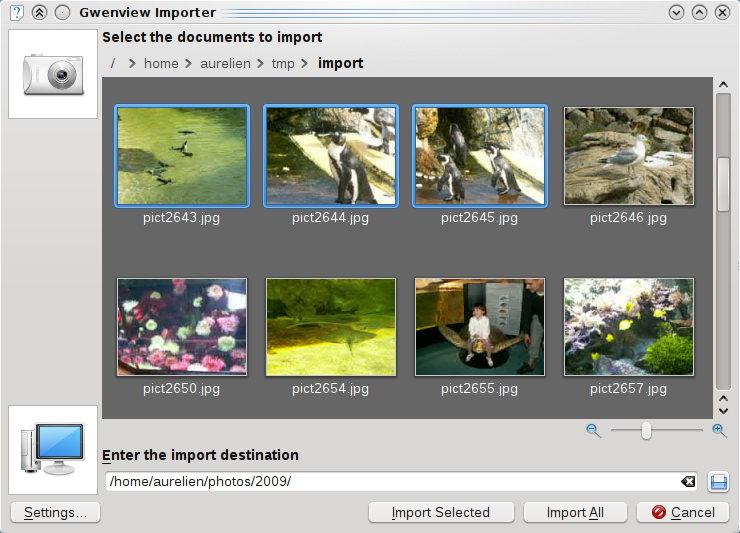Image resolution: width=740 pixels, height=533 pixels.
Task: Cancel the import dialog
Action: [x=683, y=512]
